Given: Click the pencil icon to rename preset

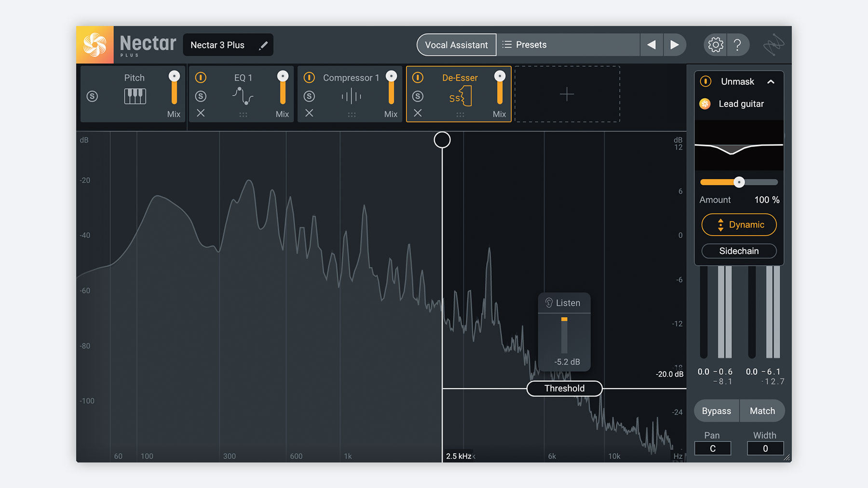Looking at the screenshot, I should pos(263,45).
